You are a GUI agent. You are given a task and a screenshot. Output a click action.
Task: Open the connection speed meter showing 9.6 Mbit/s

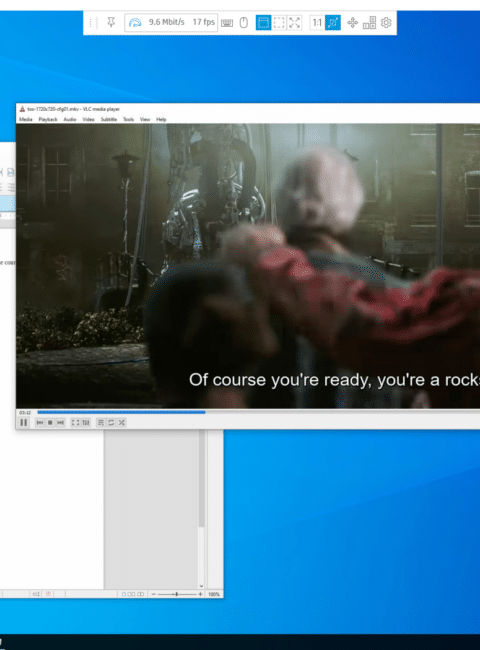pos(170,22)
